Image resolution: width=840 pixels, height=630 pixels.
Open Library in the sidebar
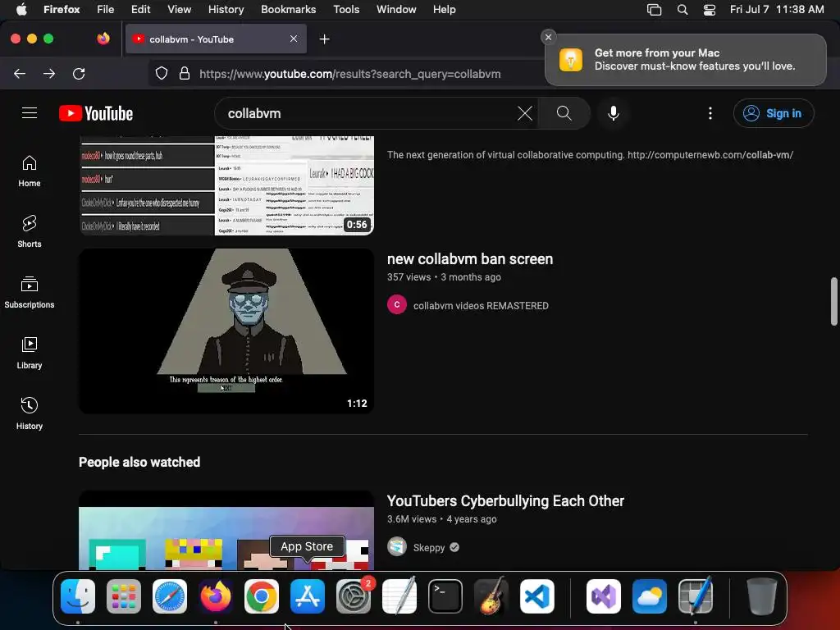pyautogui.click(x=30, y=353)
